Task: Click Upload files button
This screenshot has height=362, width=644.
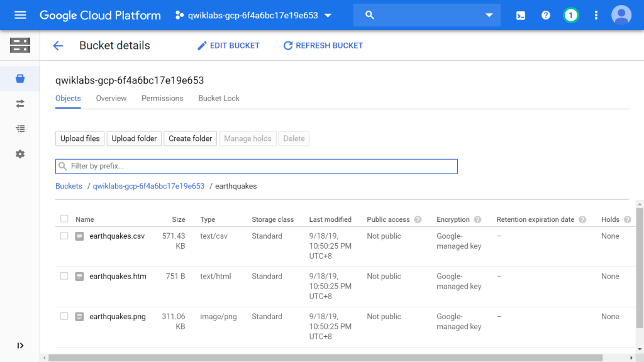Action: 80,139
